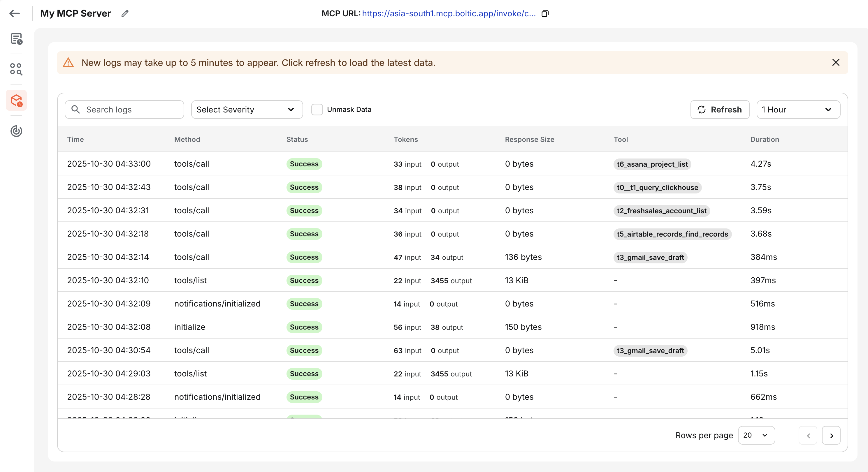Viewport: 868px width, 472px height.
Task: Expand the 1 Hour time range dropdown
Action: click(x=798, y=110)
